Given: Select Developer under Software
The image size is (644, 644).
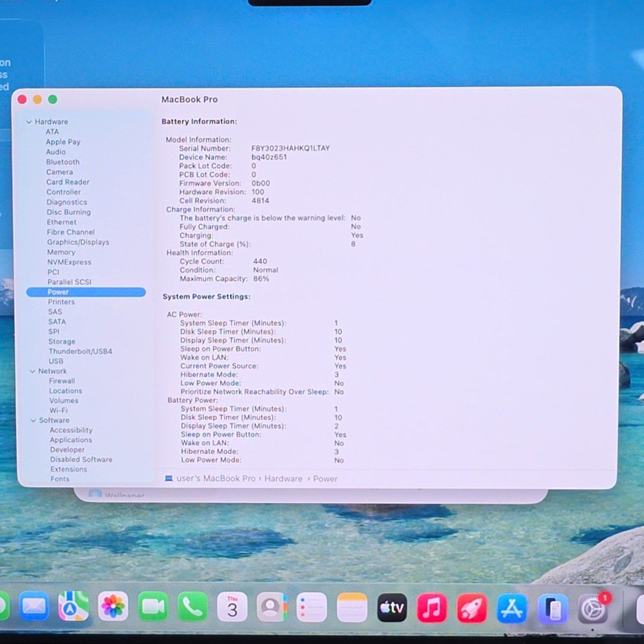Looking at the screenshot, I should click(67, 450).
